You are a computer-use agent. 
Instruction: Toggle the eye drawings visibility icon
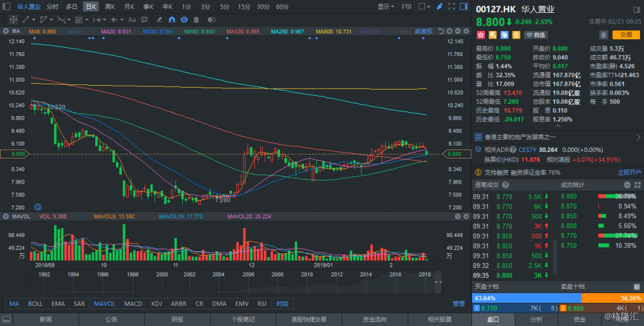coord(184,19)
